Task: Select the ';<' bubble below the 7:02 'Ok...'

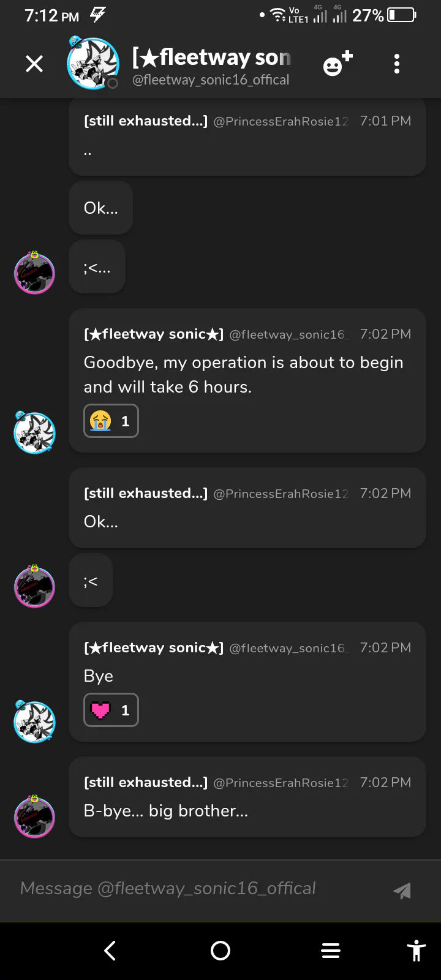Action: click(x=91, y=580)
